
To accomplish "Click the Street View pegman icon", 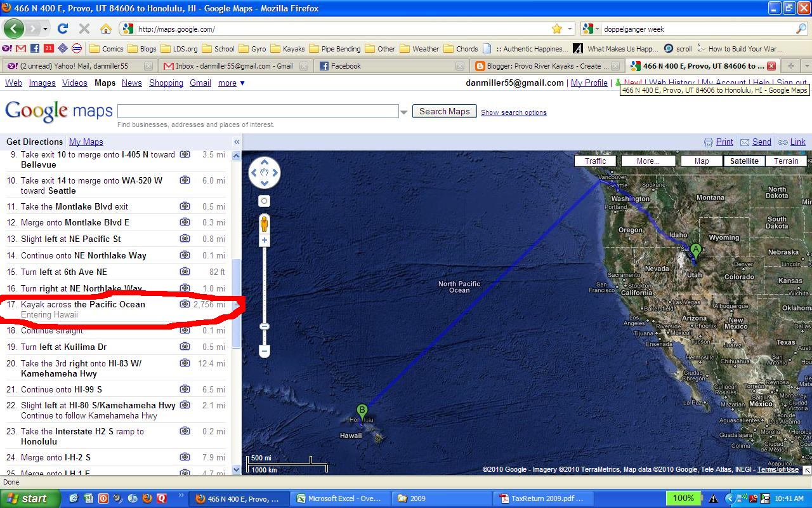I will tap(265, 224).
